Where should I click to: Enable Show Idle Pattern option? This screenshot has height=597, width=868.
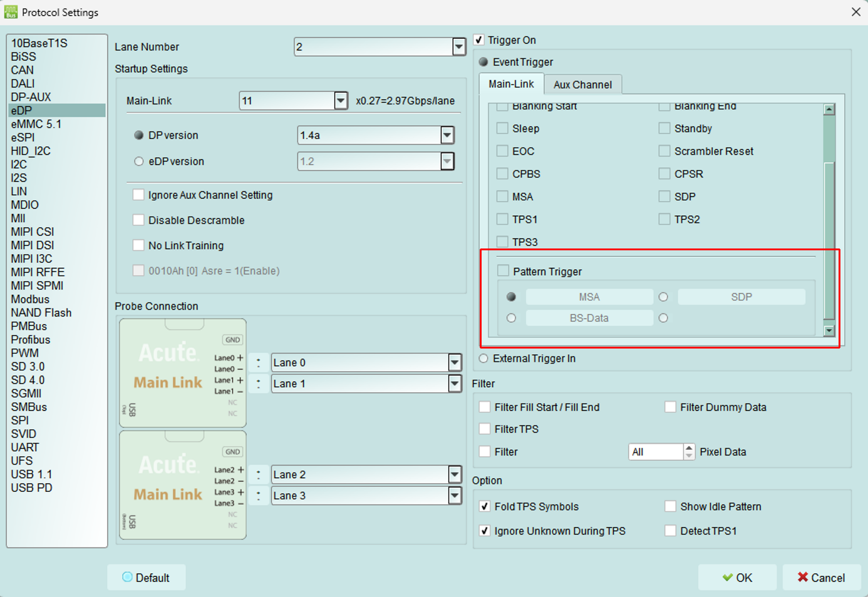tap(670, 506)
